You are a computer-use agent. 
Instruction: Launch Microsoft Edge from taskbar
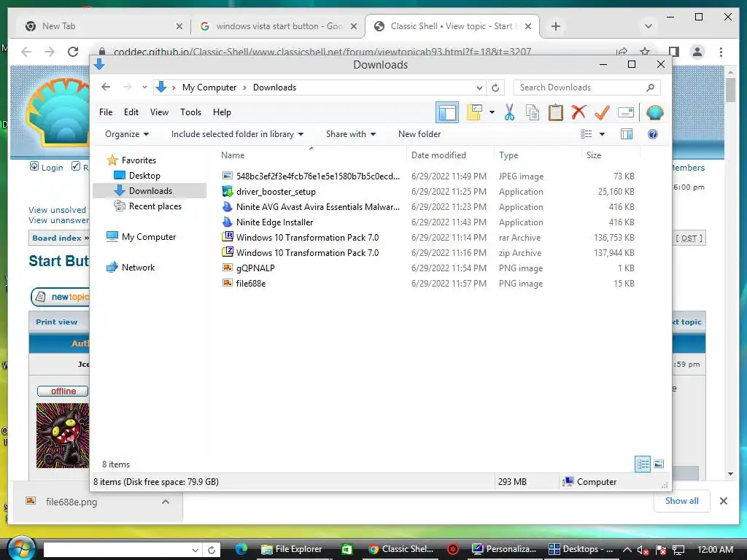point(241,549)
